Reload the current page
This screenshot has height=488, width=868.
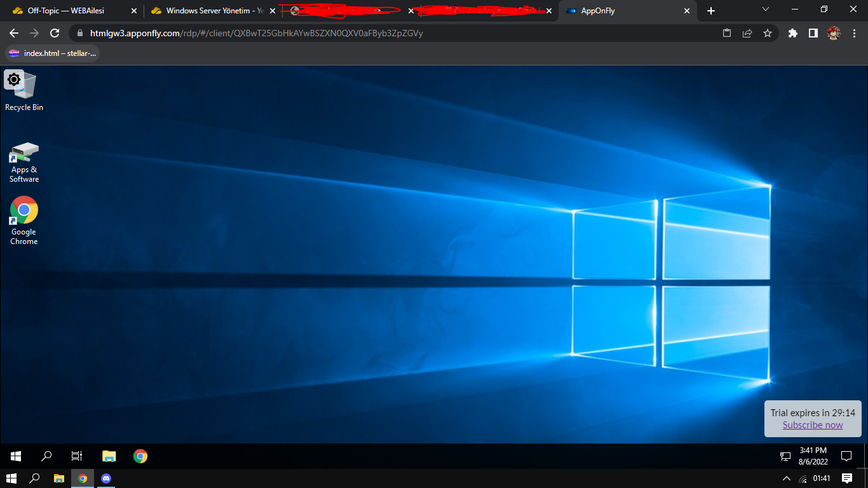click(x=55, y=33)
